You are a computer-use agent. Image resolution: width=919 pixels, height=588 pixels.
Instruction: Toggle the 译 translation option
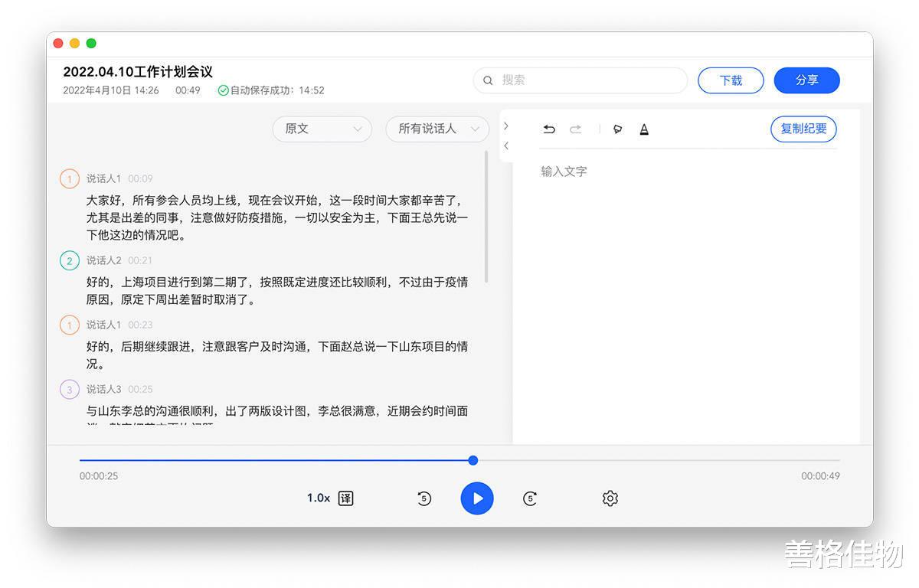coord(345,498)
